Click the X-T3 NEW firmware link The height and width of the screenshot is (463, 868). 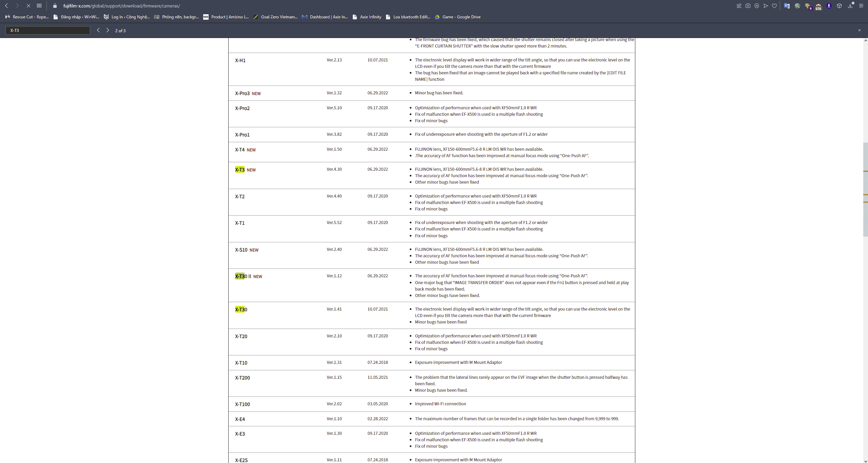tap(240, 169)
